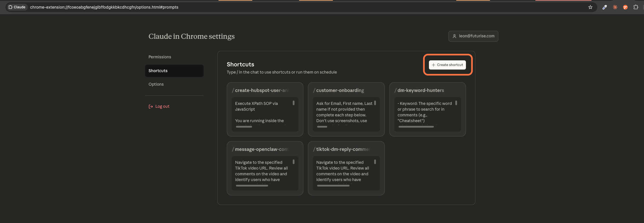Go to the Options settings section

point(156,84)
